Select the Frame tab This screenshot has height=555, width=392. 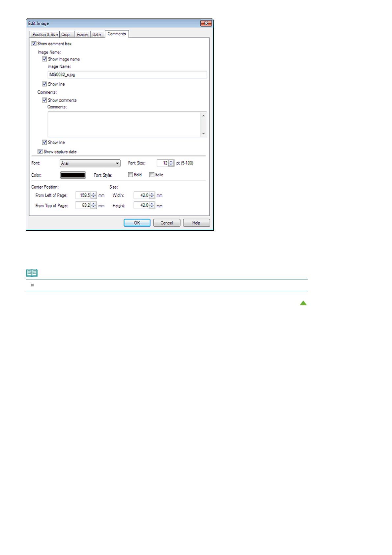82,35
